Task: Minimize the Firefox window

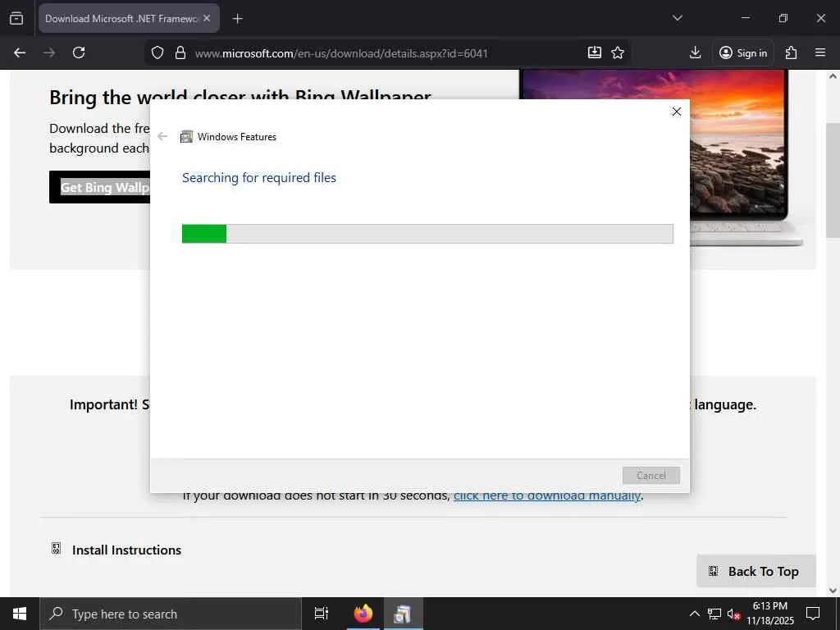Action: click(x=745, y=18)
